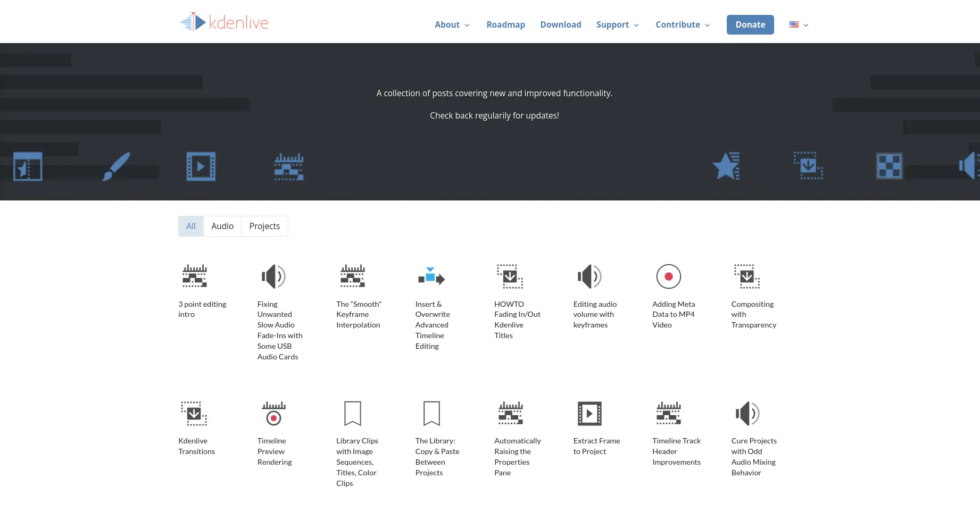Click the bookmark icon for Library Clips
This screenshot has width=980, height=512.
click(352, 414)
